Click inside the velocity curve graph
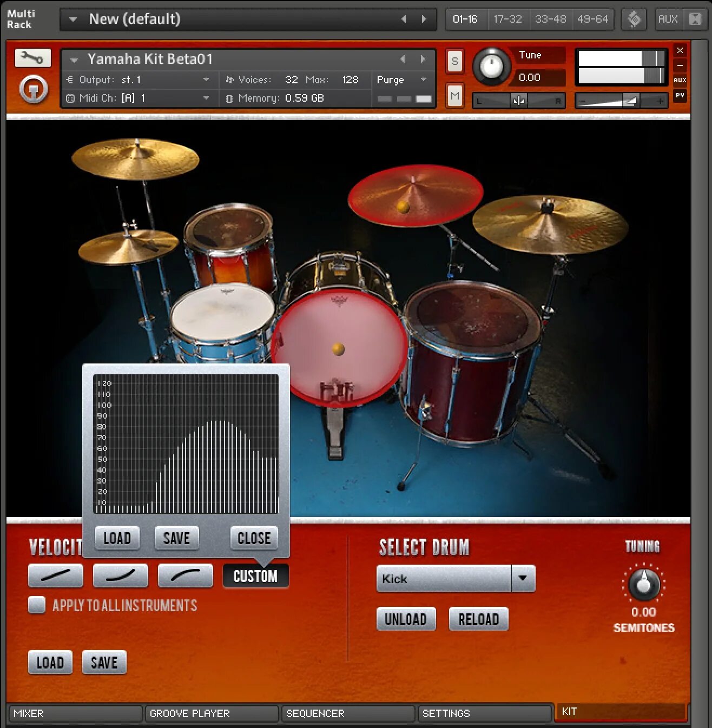 [186, 444]
